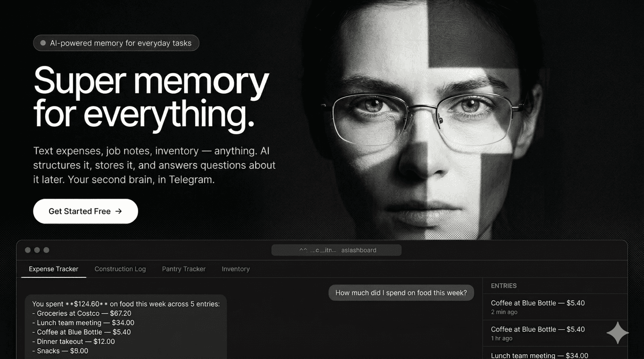Viewport: 644px width, 359px height.
Task: Click the sparkle star icon at bottom right
Action: (618, 333)
